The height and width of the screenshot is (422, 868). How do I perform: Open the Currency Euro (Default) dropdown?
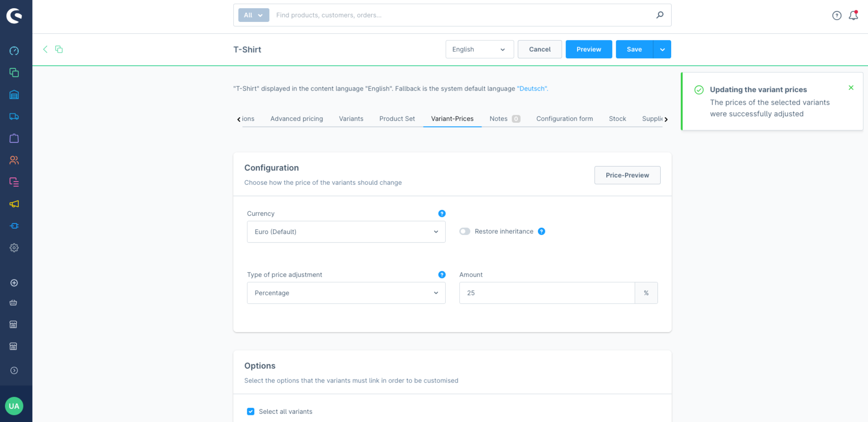[x=346, y=232]
